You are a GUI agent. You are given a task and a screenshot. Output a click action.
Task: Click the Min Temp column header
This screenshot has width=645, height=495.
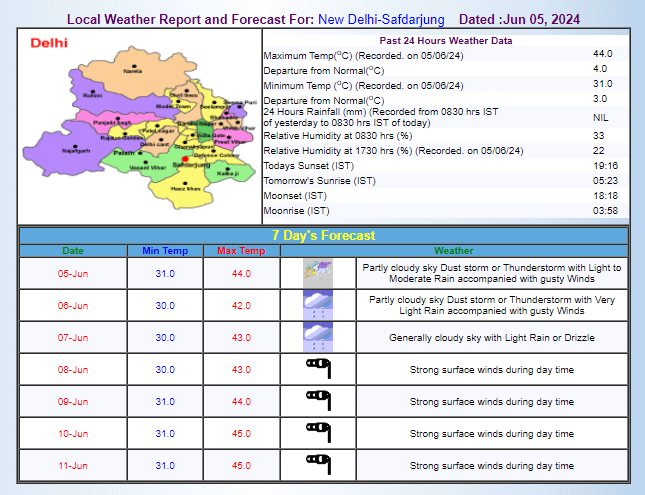click(165, 250)
